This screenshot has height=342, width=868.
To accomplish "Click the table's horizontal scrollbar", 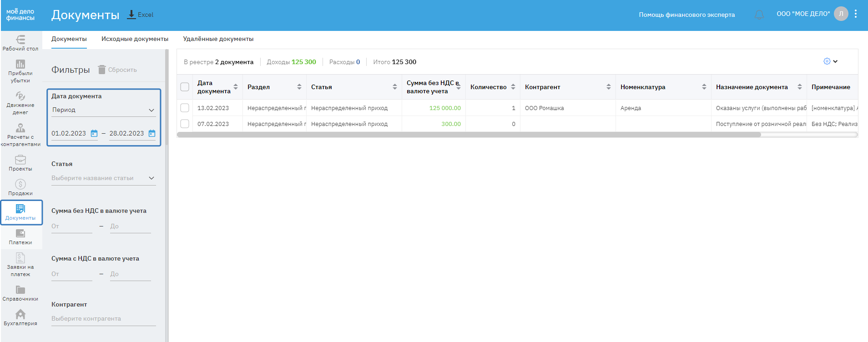I will pos(469,135).
